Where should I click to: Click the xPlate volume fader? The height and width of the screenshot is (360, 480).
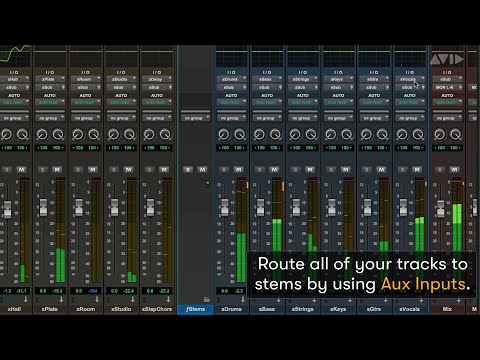43,208
